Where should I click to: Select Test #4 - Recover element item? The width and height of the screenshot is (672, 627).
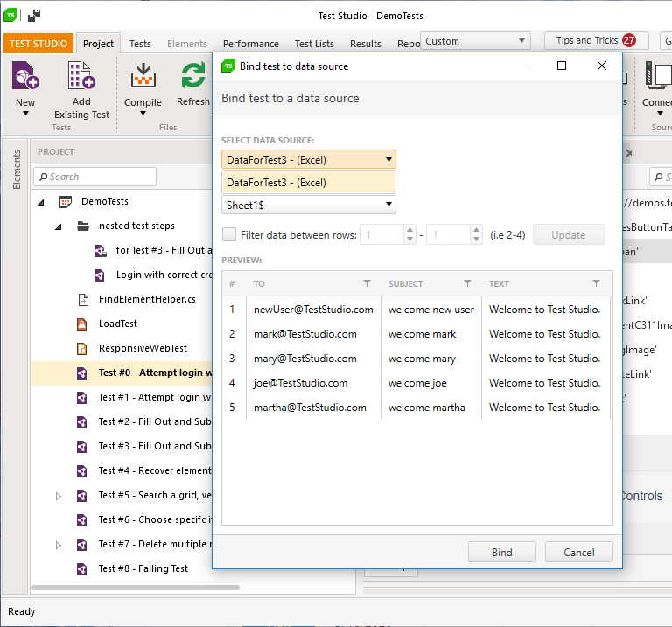pos(155,470)
